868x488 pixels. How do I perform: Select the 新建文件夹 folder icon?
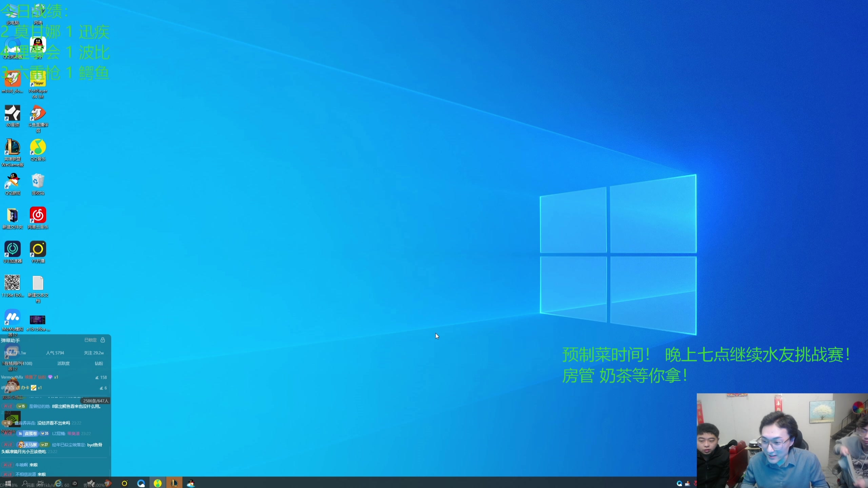pyautogui.click(x=13, y=218)
